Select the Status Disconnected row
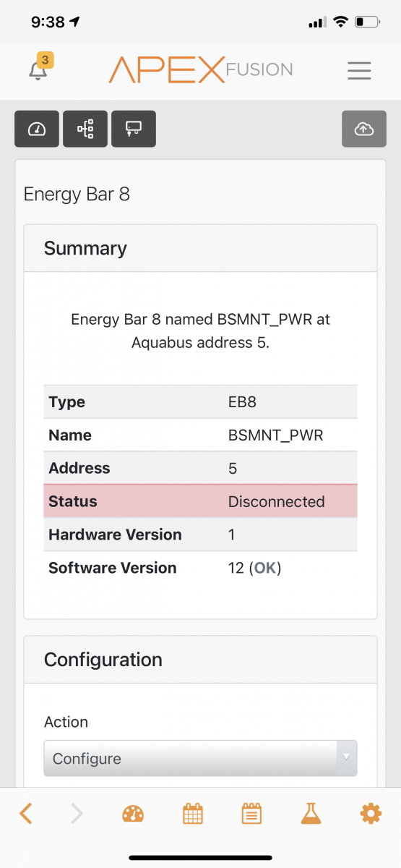This screenshot has width=401, height=868. coord(200,501)
